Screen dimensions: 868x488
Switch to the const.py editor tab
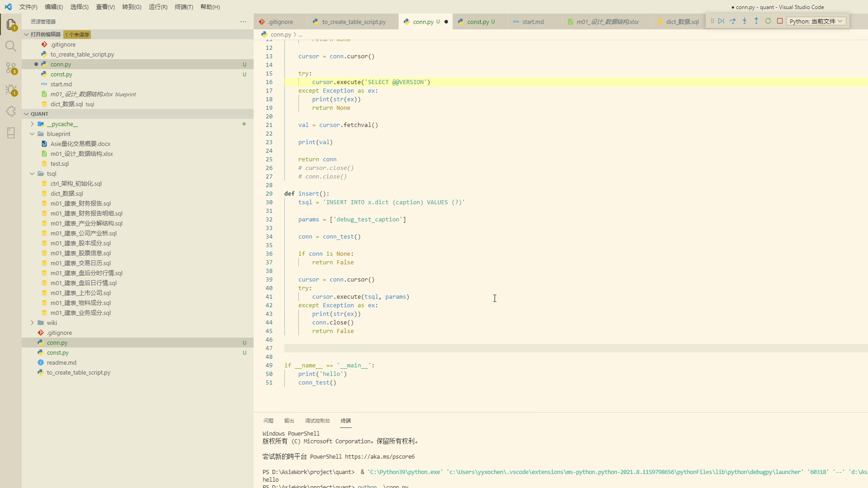pos(480,22)
